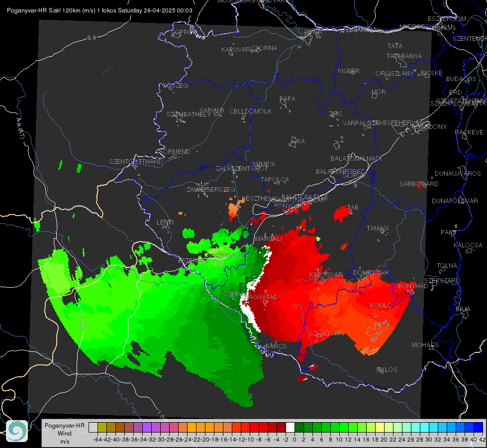The height and width of the screenshot is (448, 487).
Task: Click the TAB city label
Action: (x=353, y=207)
